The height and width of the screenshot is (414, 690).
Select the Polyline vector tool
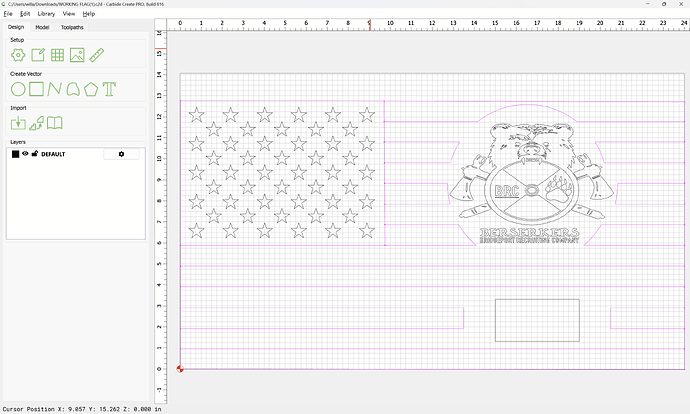click(x=55, y=89)
